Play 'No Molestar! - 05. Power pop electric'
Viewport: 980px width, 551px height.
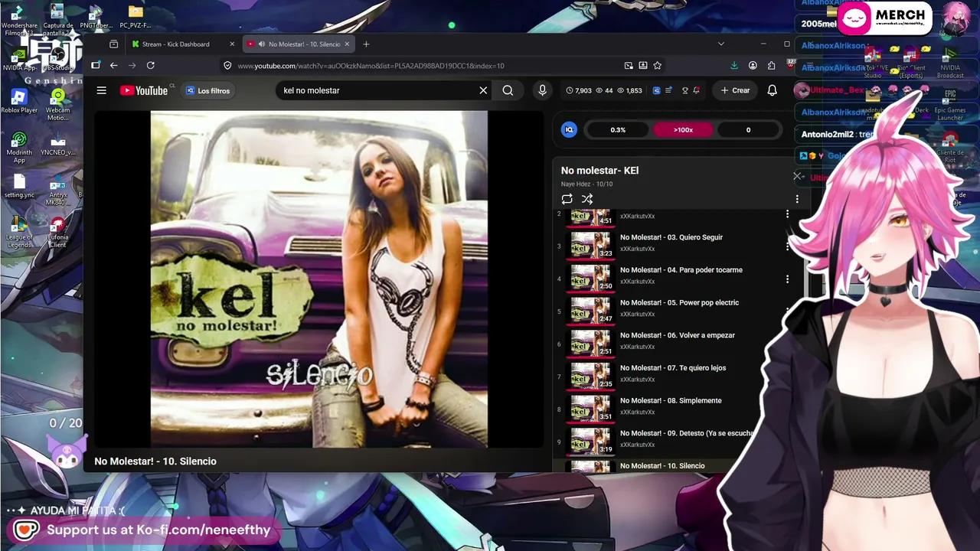tap(679, 303)
